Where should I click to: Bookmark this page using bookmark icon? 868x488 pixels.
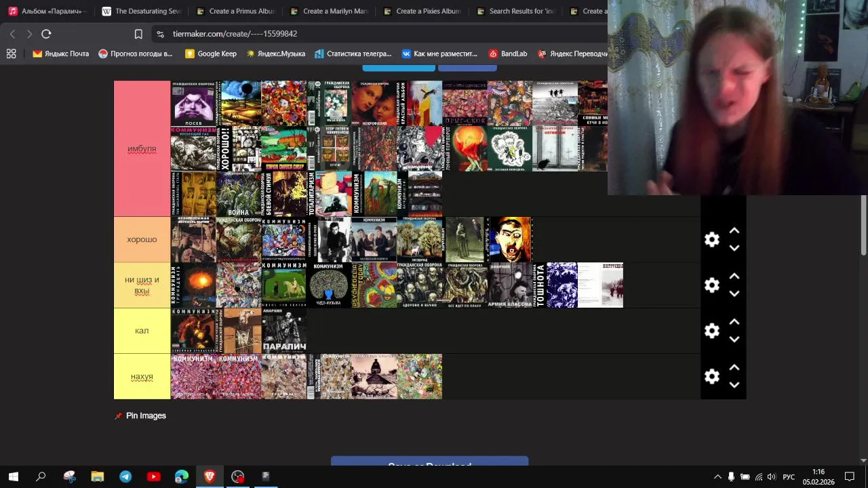[138, 34]
